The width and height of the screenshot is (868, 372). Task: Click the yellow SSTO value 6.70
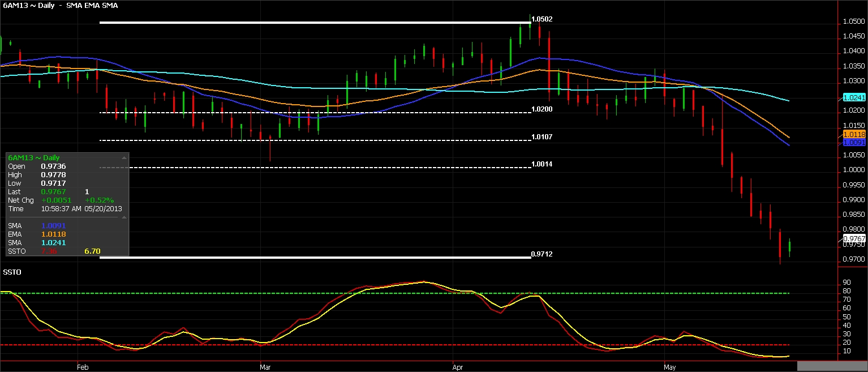pos(92,251)
